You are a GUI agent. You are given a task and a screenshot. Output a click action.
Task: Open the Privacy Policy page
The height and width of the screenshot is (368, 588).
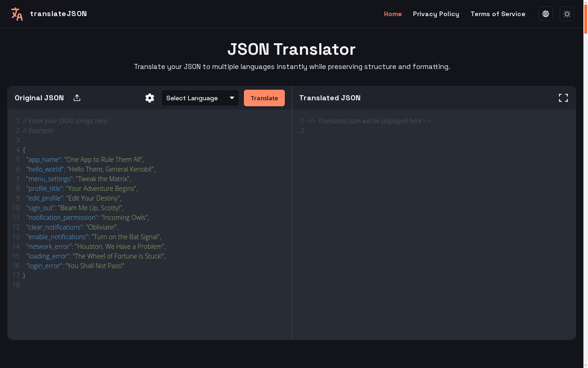click(x=436, y=14)
